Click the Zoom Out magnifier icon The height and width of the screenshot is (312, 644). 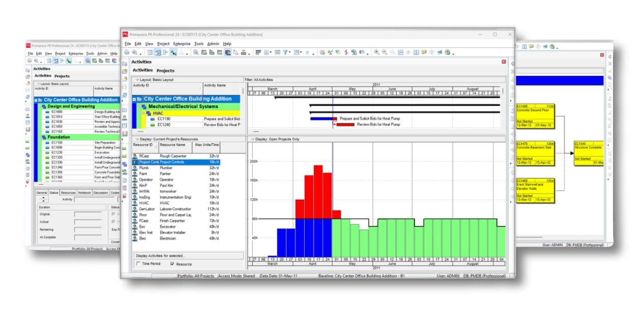click(384, 52)
